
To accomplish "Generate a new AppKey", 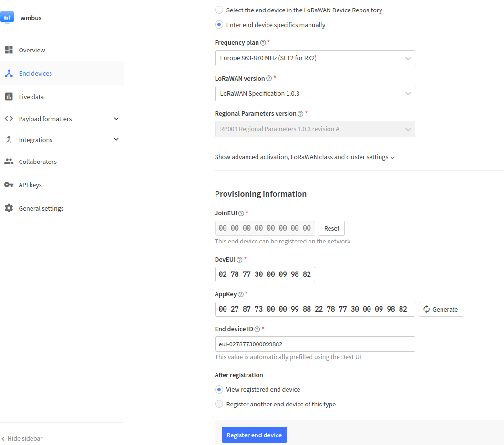I will (x=441, y=309).
